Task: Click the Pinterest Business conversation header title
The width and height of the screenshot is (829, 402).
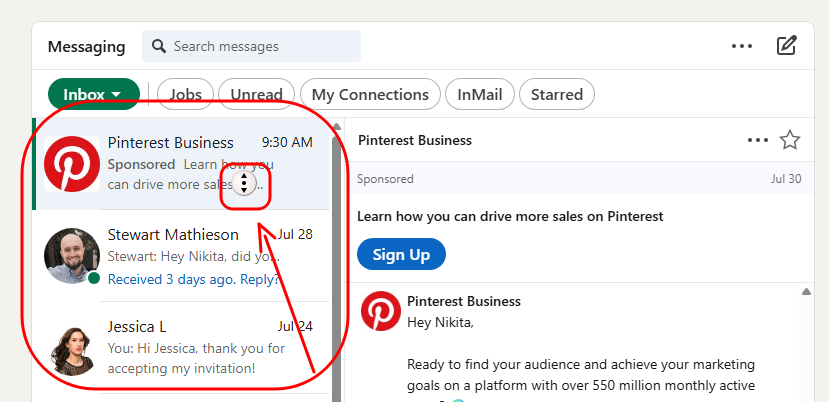Action: point(415,140)
